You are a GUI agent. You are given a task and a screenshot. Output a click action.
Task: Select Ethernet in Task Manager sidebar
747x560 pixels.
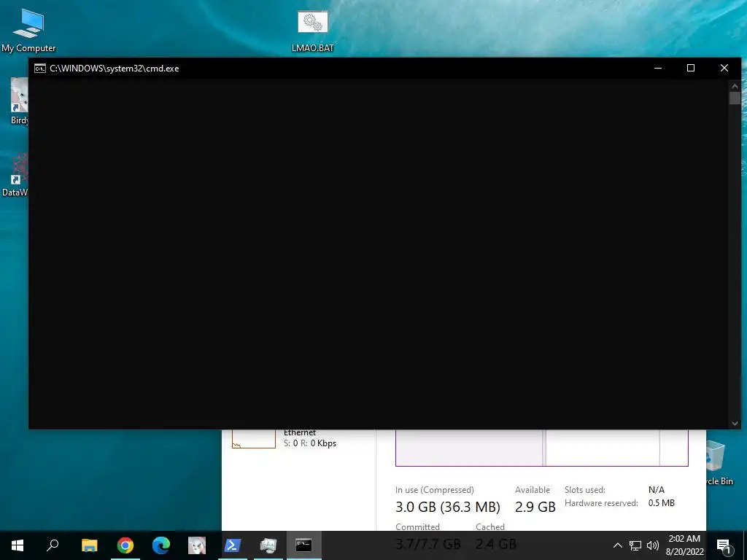click(299, 437)
